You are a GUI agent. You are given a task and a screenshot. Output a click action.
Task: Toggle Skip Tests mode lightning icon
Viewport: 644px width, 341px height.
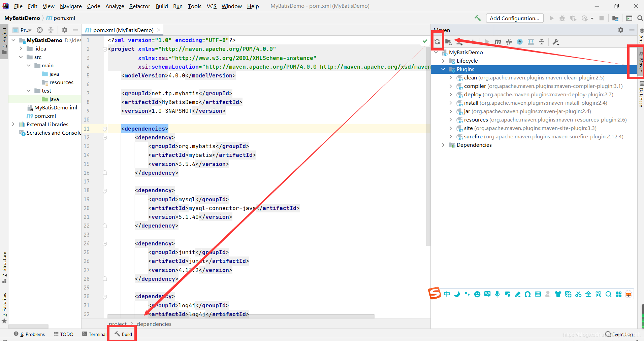click(520, 42)
